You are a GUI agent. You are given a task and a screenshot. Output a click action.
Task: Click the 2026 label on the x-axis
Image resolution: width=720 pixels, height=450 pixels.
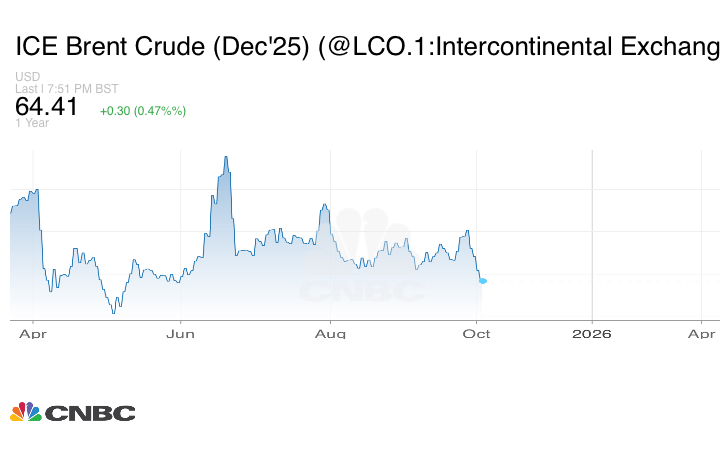[592, 334]
